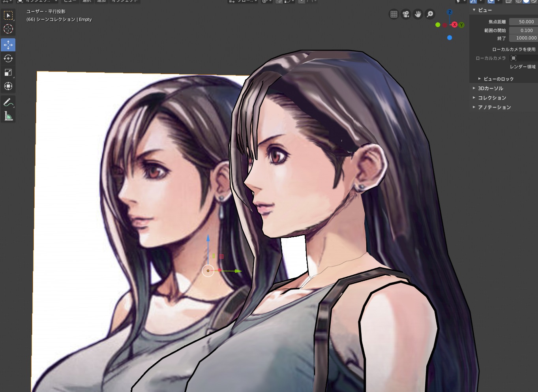
Task: Align view to X axis on gizmo
Action: tap(454, 24)
